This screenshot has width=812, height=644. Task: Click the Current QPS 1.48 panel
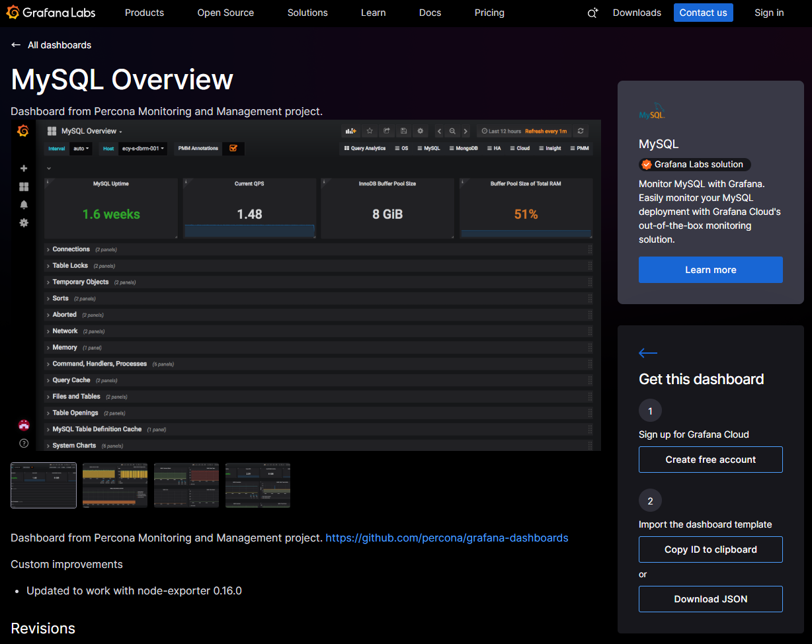point(249,208)
